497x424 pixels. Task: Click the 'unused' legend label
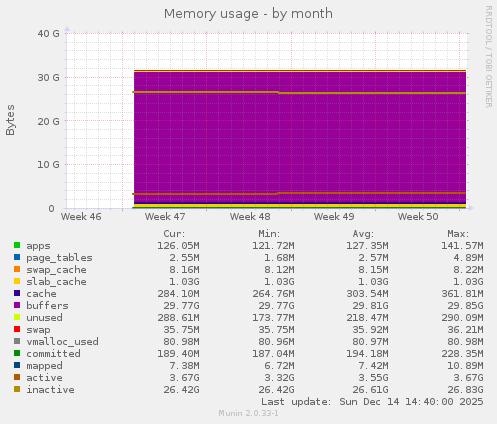pyautogui.click(x=44, y=318)
